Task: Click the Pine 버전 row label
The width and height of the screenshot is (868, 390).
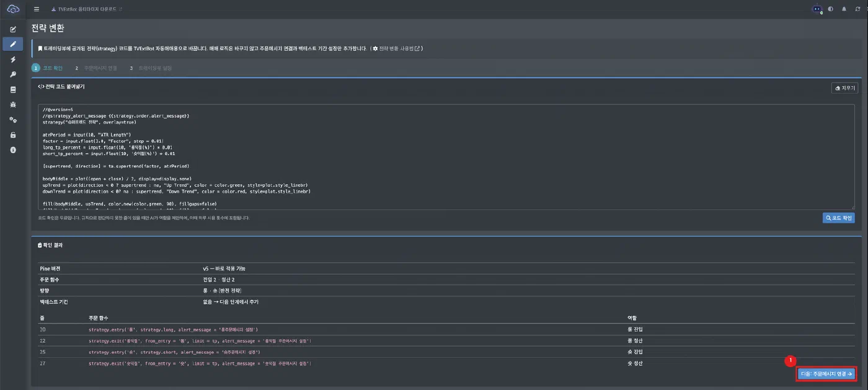Action: pos(50,268)
